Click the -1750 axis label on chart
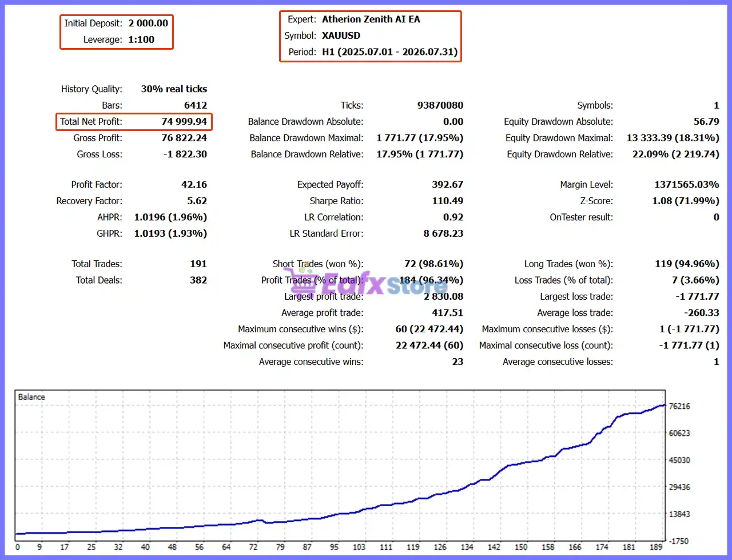This screenshot has width=732, height=560. point(679,541)
